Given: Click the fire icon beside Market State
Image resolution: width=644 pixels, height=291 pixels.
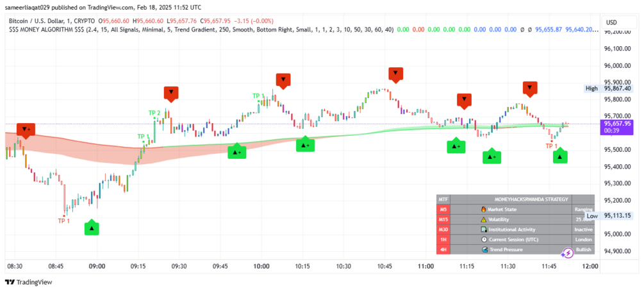Looking at the screenshot, I should [483, 209].
